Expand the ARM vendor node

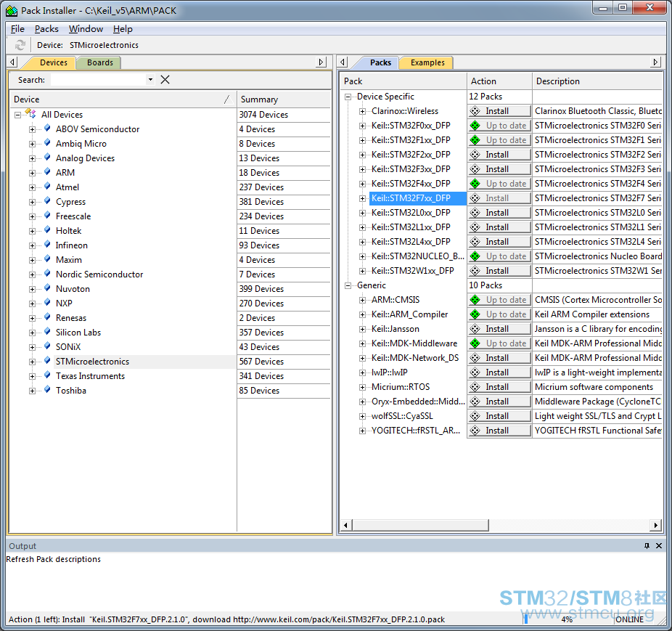tap(32, 173)
